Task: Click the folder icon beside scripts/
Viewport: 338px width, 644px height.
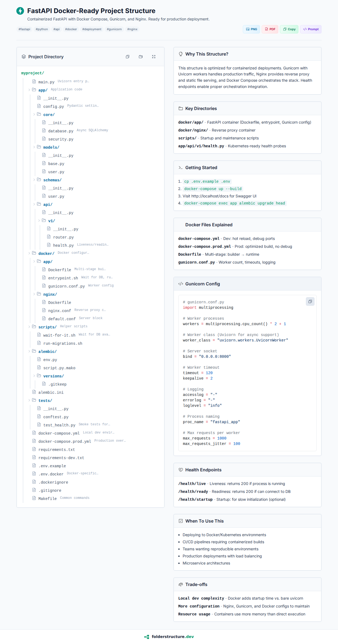Action: tap(34, 326)
